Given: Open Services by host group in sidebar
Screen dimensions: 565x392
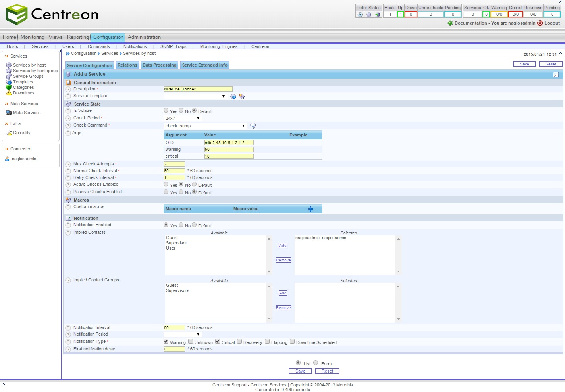Looking at the screenshot, I should 35,71.
